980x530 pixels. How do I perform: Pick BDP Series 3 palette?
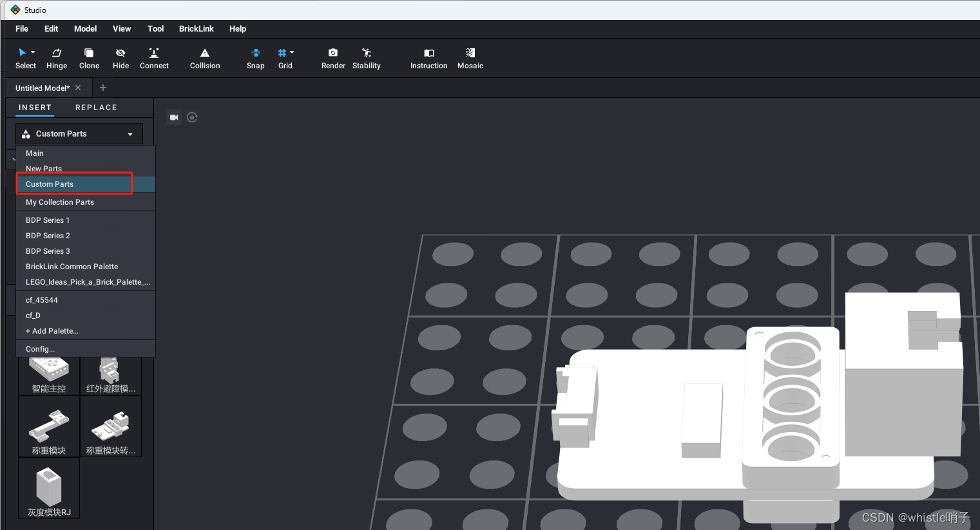(x=86, y=251)
